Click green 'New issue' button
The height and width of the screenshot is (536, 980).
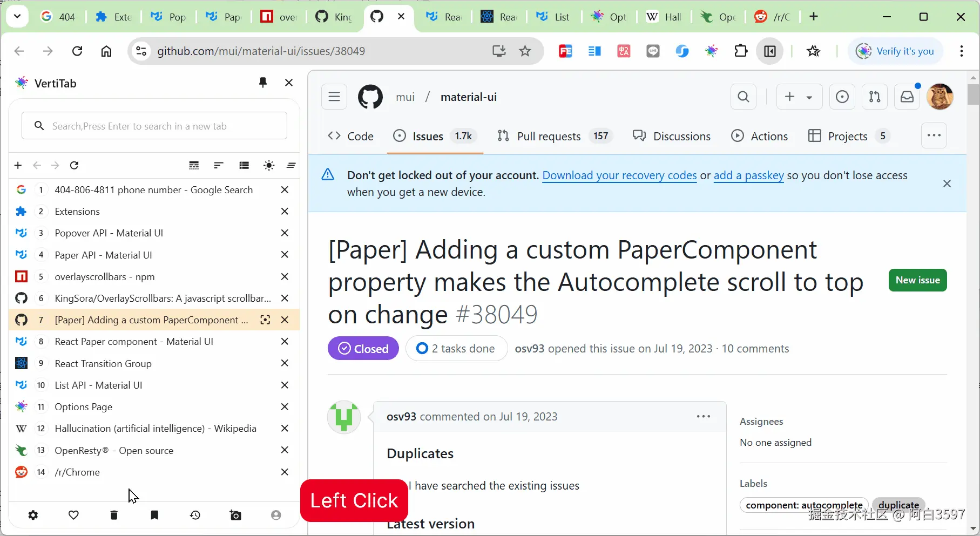(x=918, y=280)
